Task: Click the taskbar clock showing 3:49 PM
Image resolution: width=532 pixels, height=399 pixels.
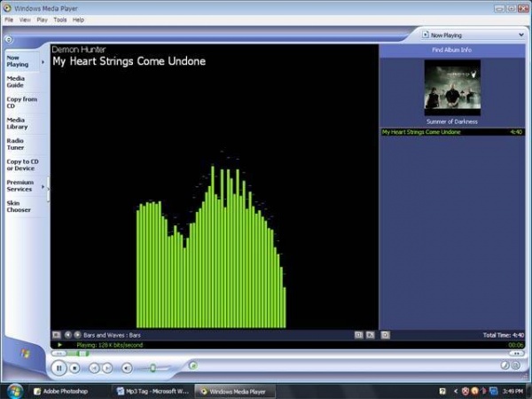Action: pyautogui.click(x=512, y=391)
